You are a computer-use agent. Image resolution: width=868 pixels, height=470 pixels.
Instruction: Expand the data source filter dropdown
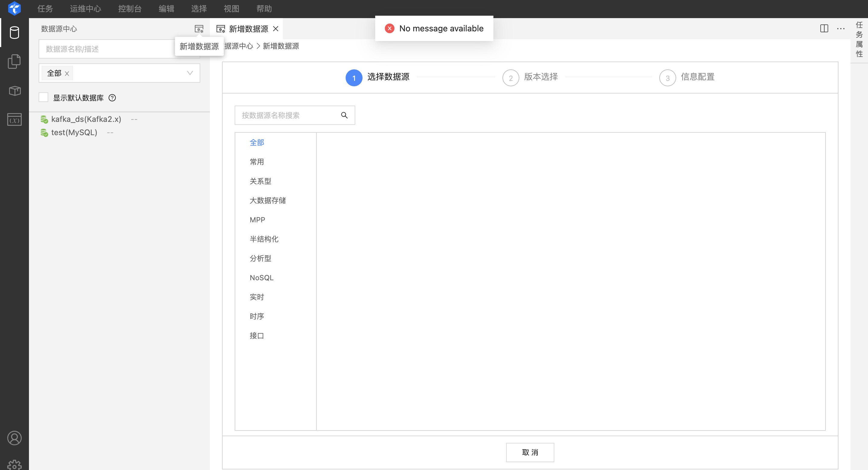pyautogui.click(x=189, y=73)
